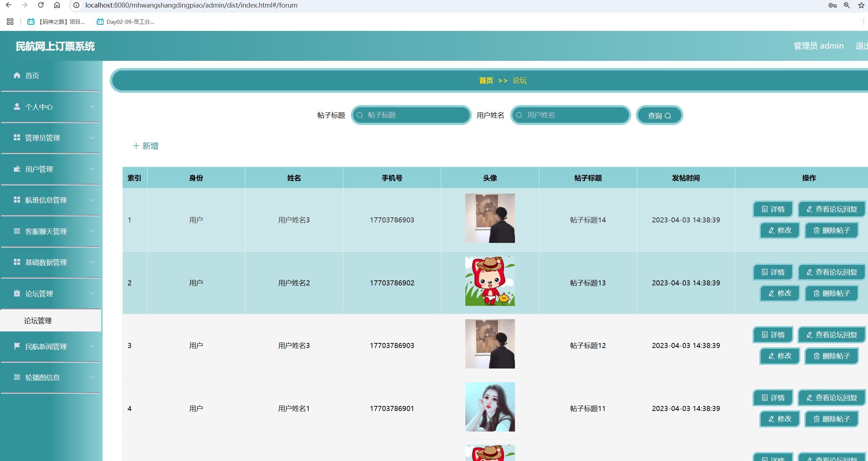Click the list icon beside 轮播图信息
This screenshot has height=461, width=868.
pos(17,377)
